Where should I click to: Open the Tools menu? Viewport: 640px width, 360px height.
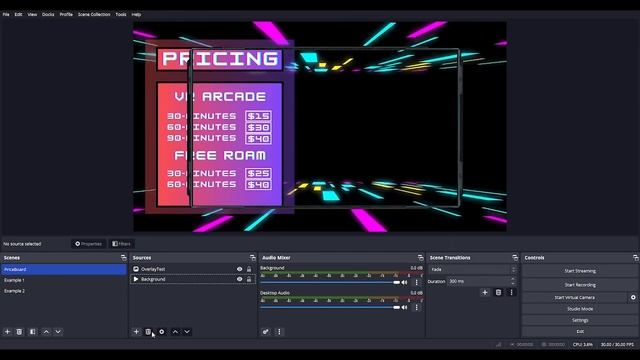(x=121, y=14)
